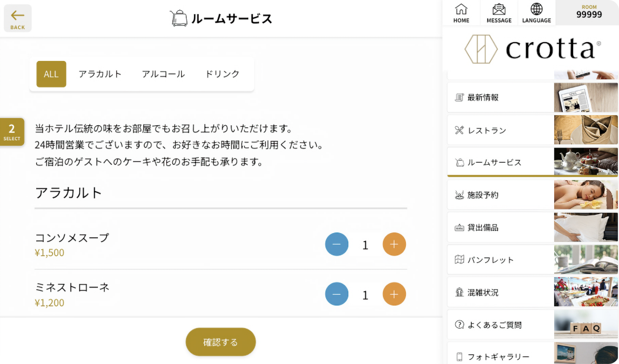
Task: Open よくあるご質問 FAQ item
Action: pos(501,325)
